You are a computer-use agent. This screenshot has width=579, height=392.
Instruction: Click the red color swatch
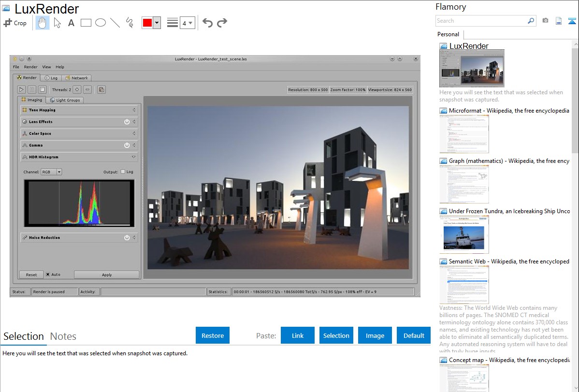[147, 23]
